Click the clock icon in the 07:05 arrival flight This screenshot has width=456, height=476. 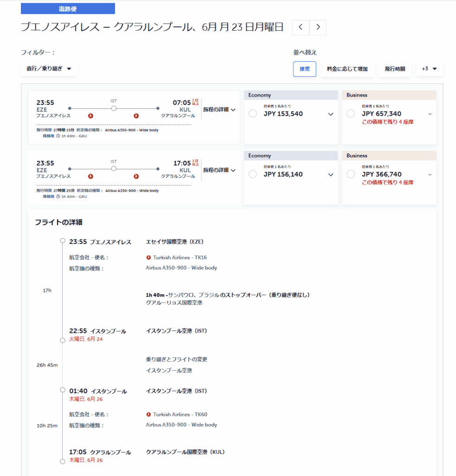coord(58,136)
